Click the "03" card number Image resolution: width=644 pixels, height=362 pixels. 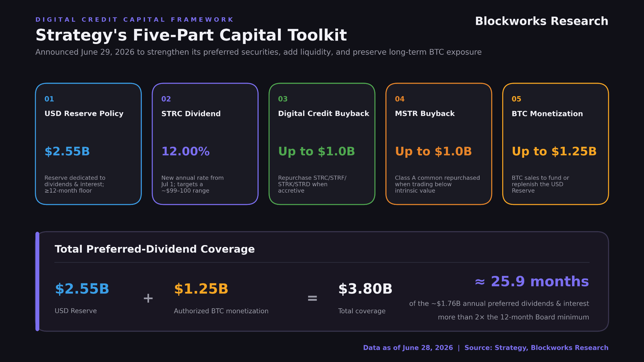click(283, 99)
